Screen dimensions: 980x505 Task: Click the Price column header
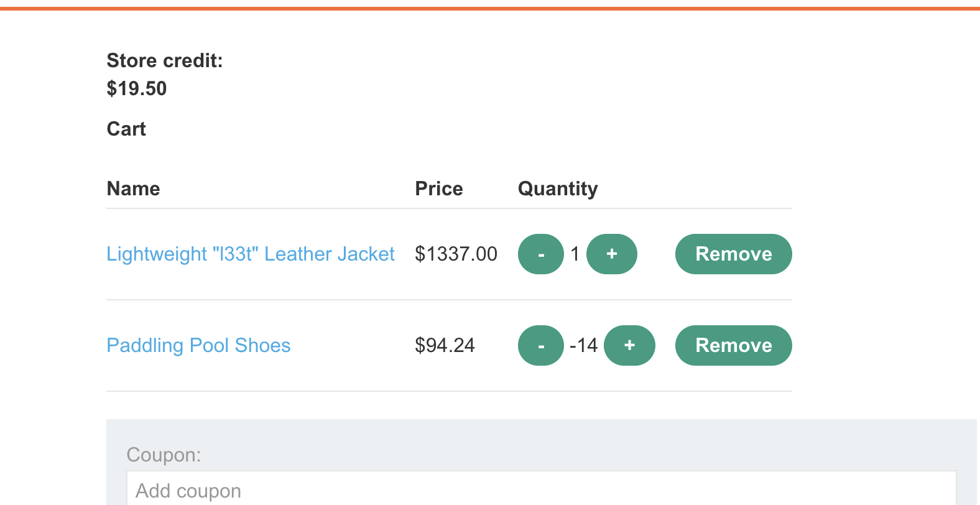439,188
